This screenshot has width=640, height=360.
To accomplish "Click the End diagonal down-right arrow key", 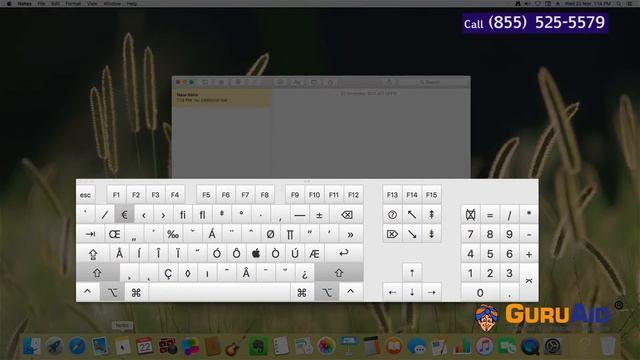I will (412, 234).
